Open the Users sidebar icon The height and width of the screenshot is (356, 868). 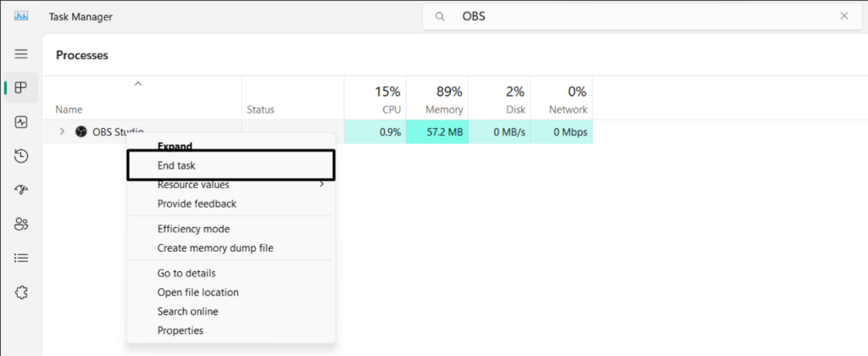pos(21,224)
